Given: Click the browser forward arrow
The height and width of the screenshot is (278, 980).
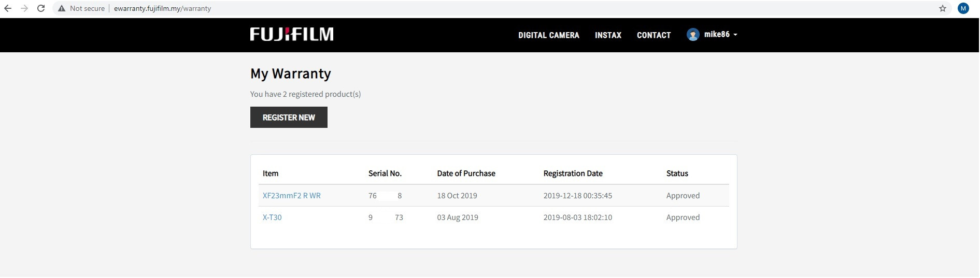Looking at the screenshot, I should tap(24, 8).
